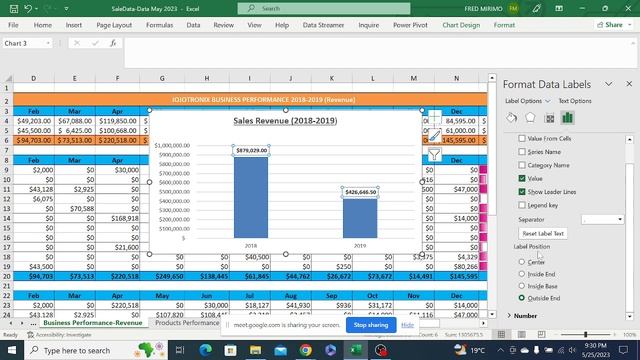Open Windows Start menu
640x360 pixels.
(12, 350)
